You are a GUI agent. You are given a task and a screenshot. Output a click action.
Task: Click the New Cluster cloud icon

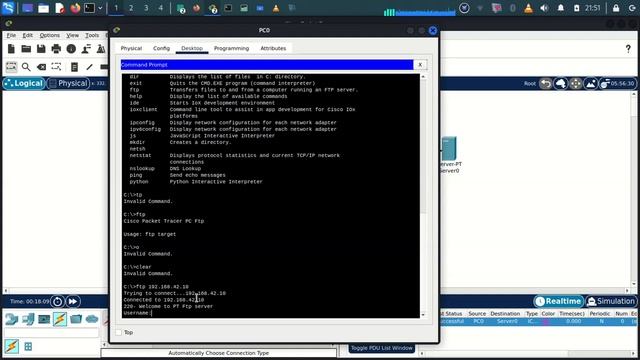point(561,84)
